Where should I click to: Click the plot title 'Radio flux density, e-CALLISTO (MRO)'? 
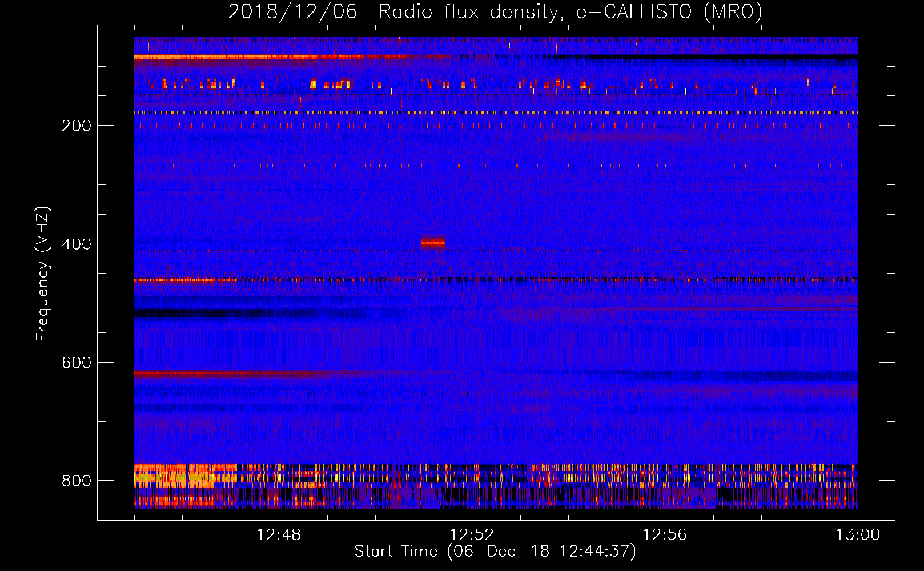(x=570, y=12)
